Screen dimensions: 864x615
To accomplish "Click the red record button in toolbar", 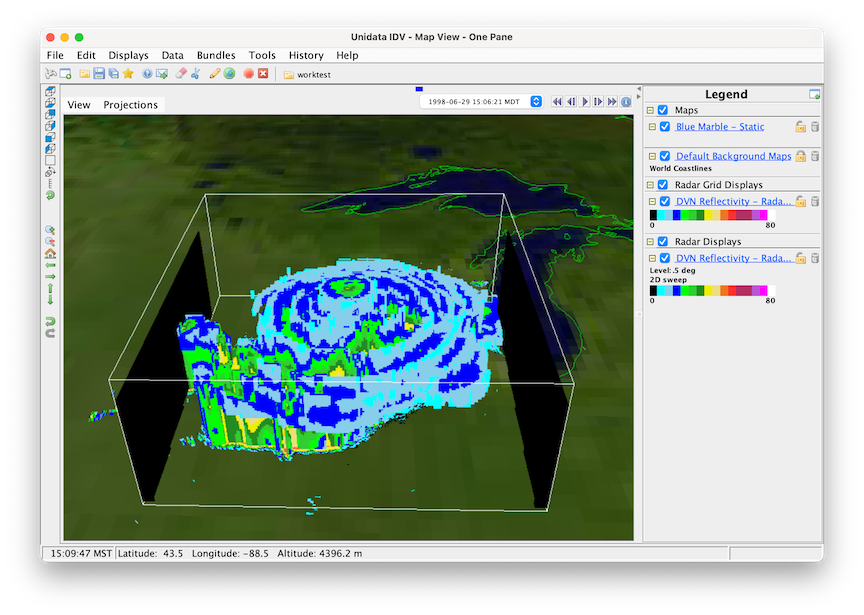I will coord(248,74).
